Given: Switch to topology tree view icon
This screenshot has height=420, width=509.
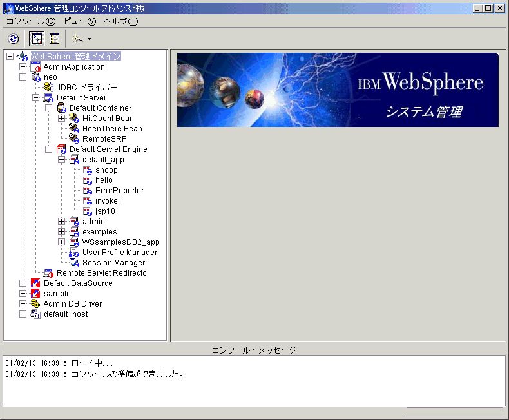Looking at the screenshot, I should point(37,39).
